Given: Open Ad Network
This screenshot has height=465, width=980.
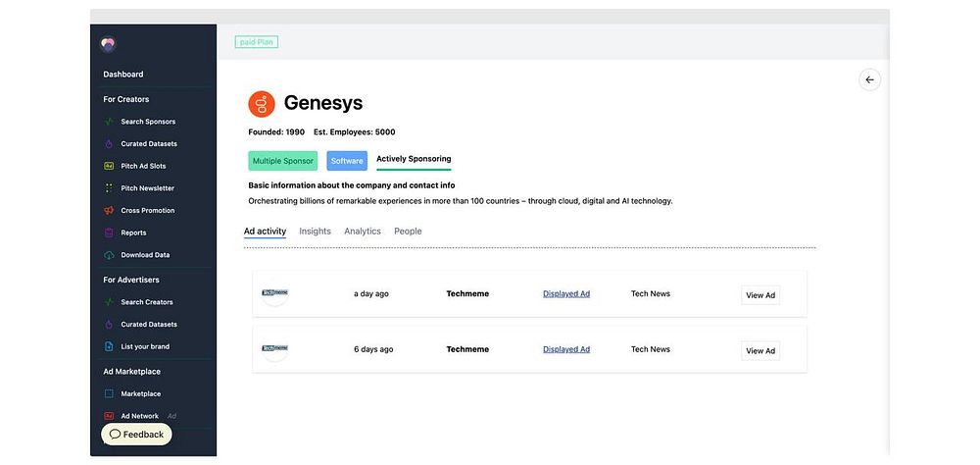Looking at the screenshot, I should [139, 416].
